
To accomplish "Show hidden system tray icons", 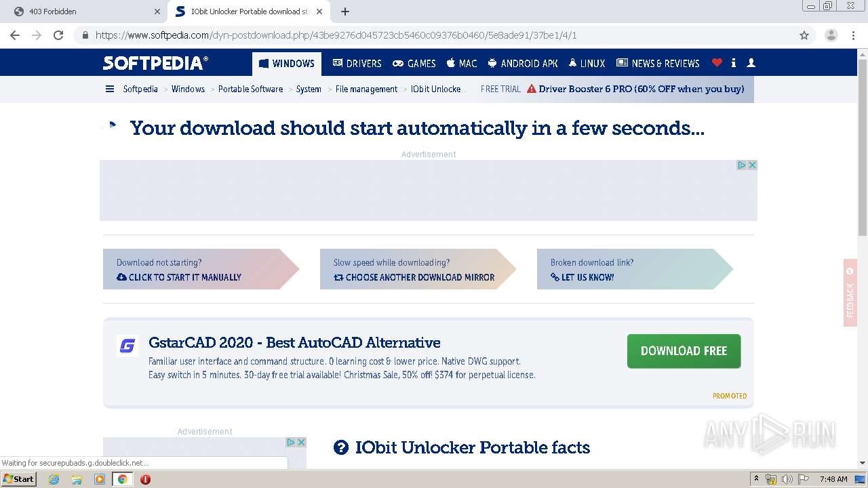I will coord(756,479).
